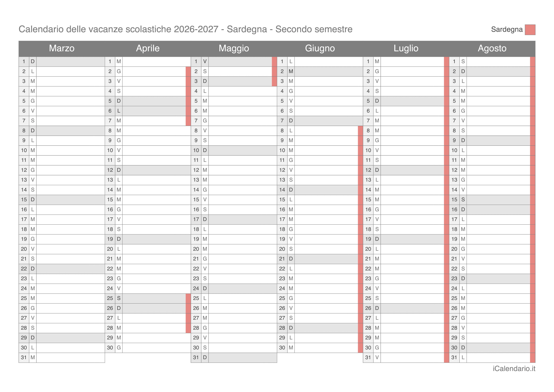This screenshot has width=554, height=392.
Task: Click day 12 D in Luglio
Action: [x=406, y=170]
